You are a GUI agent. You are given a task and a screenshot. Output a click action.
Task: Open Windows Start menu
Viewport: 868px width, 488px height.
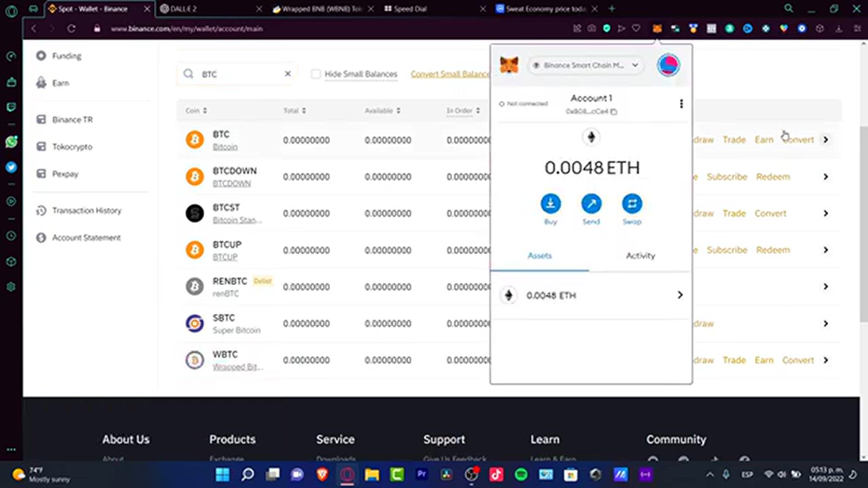click(222, 474)
